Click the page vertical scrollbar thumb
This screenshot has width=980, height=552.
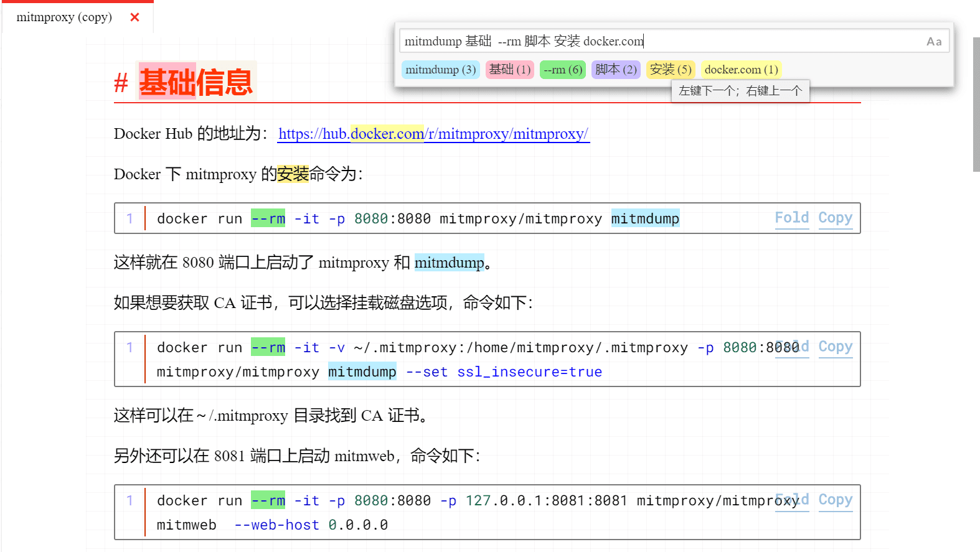tap(976, 104)
